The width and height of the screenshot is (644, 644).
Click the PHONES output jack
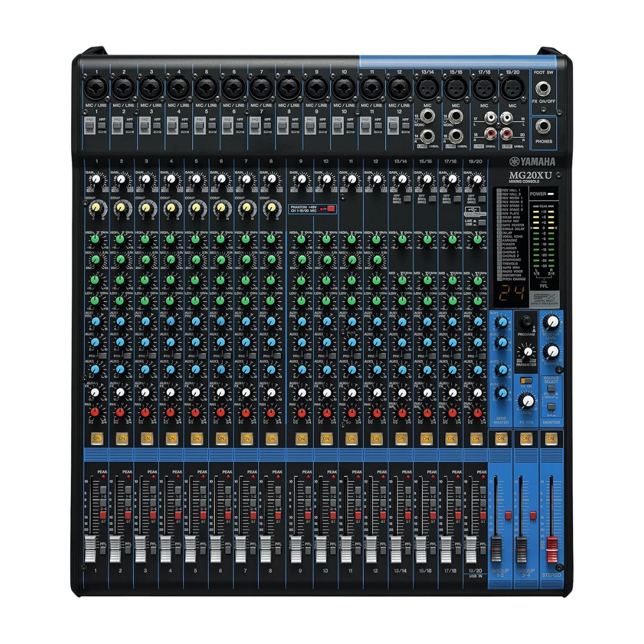(x=544, y=128)
